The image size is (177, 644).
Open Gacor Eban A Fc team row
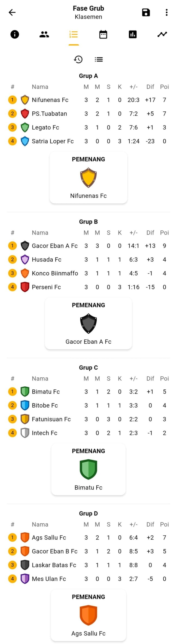point(54,246)
